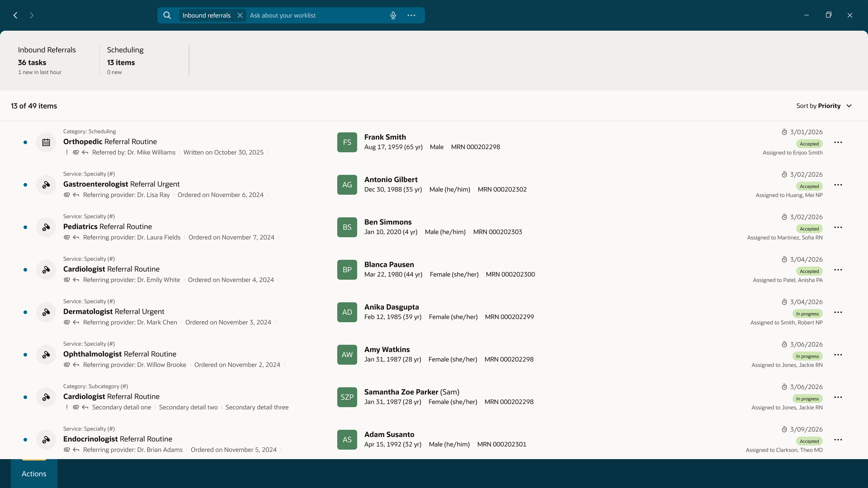Viewport: 868px width, 488px height.
Task: Click referral icon for Endocrinologist Referral Routine
Action: tap(46, 440)
